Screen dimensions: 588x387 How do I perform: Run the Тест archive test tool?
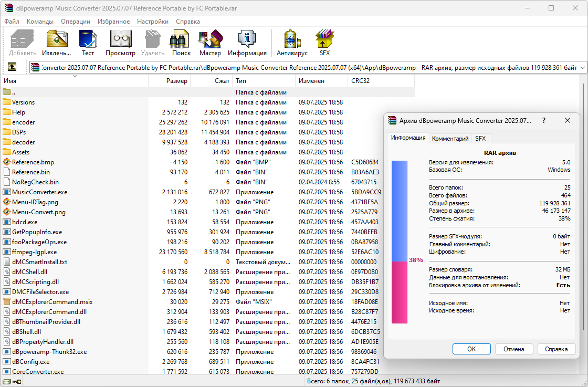coord(88,39)
